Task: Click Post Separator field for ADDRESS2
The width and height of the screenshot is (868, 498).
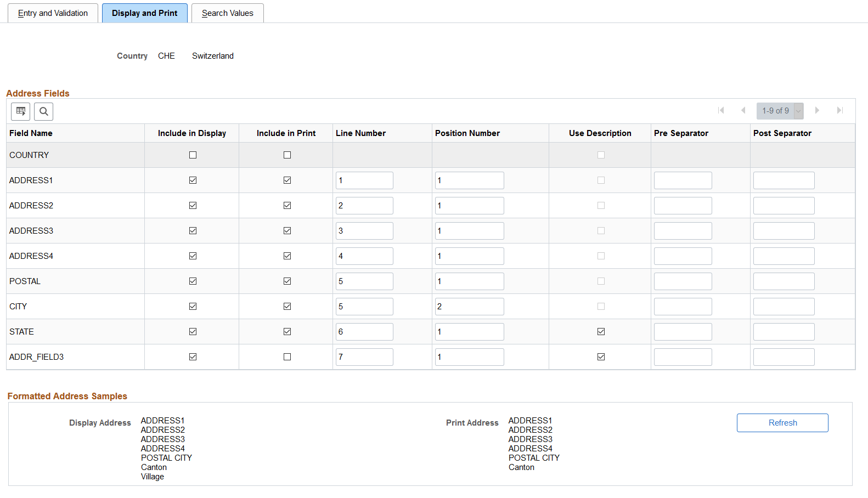Action: (784, 206)
